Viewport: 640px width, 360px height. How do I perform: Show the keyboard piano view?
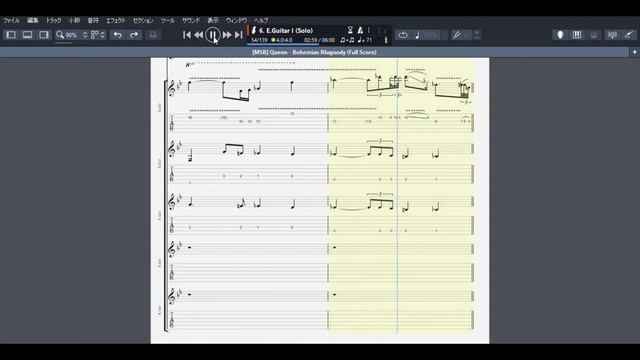point(577,35)
